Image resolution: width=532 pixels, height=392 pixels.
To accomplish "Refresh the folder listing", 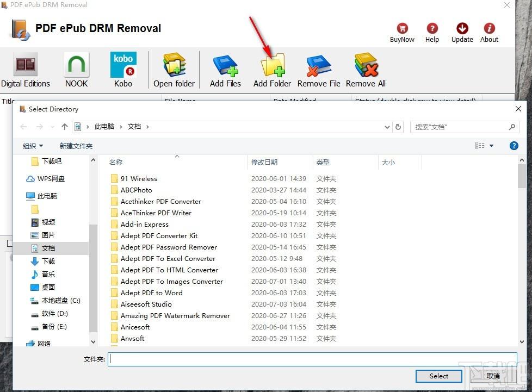I will click(x=398, y=127).
